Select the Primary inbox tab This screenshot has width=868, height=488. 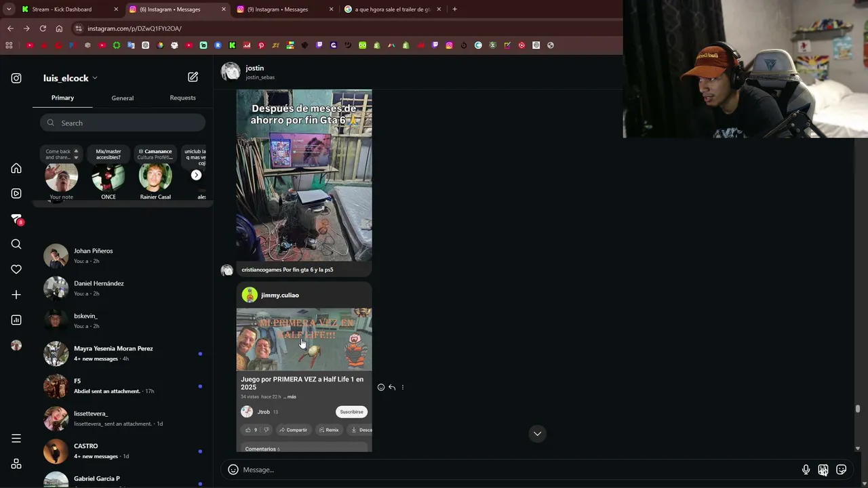tap(62, 98)
